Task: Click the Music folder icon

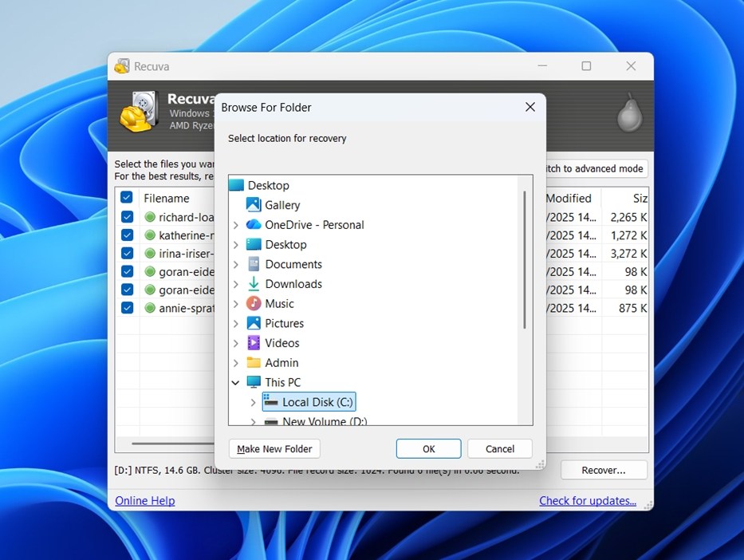Action: point(254,304)
